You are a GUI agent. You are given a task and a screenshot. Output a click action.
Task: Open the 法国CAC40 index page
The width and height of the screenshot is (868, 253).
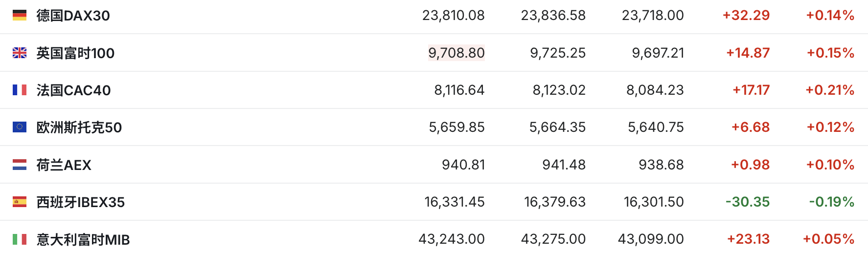[x=74, y=90]
